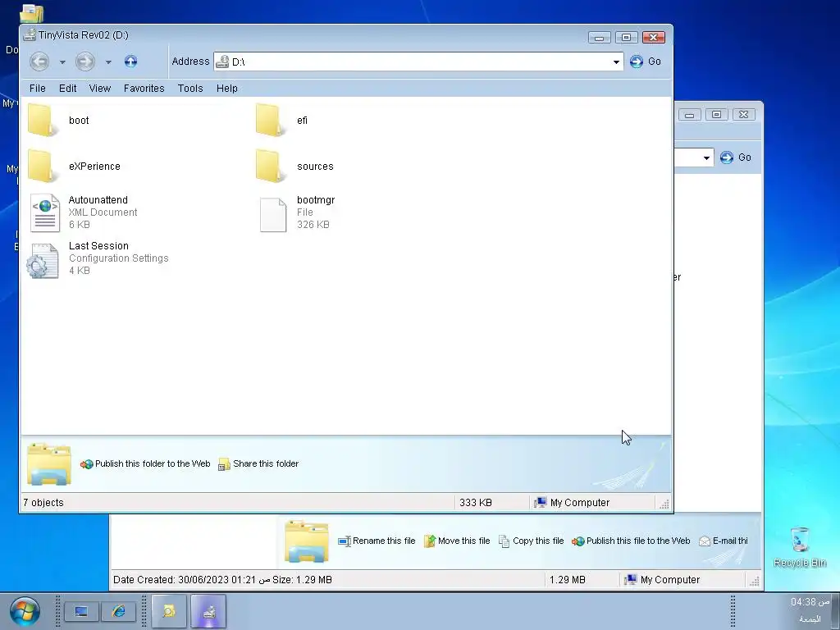The image size is (840, 630).
Task: Click My Computer zone in TinyVista status bar
Action: [x=572, y=503]
